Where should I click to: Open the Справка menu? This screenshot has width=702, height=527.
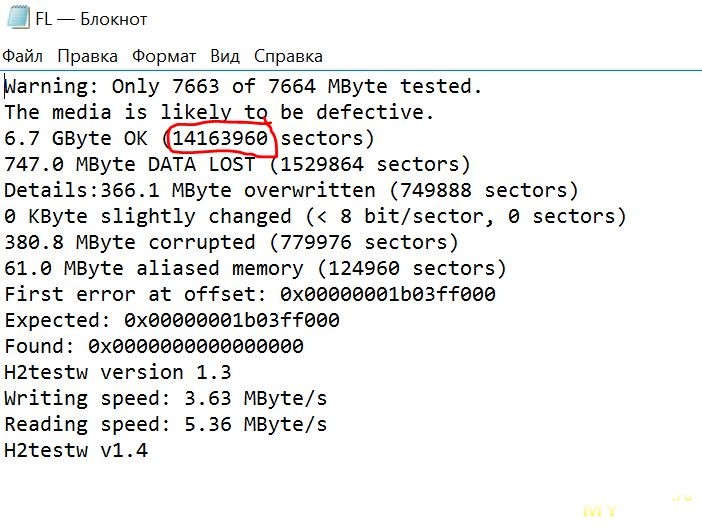288,56
